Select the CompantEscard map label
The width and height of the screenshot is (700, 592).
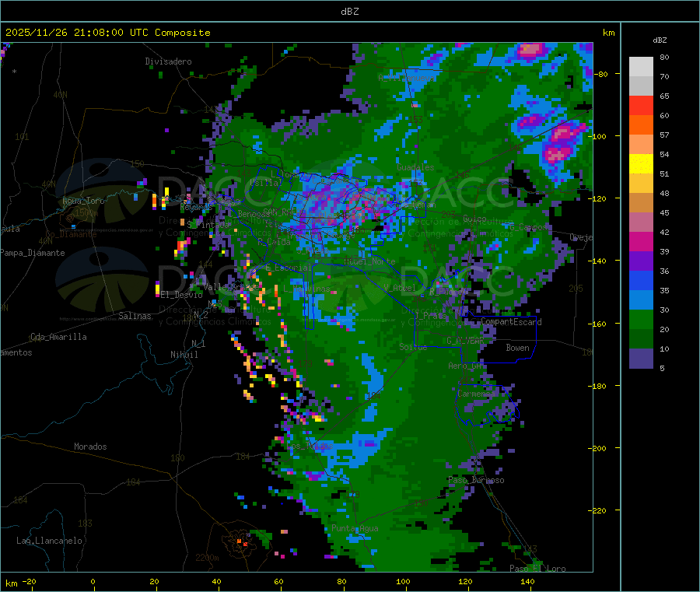click(511, 322)
